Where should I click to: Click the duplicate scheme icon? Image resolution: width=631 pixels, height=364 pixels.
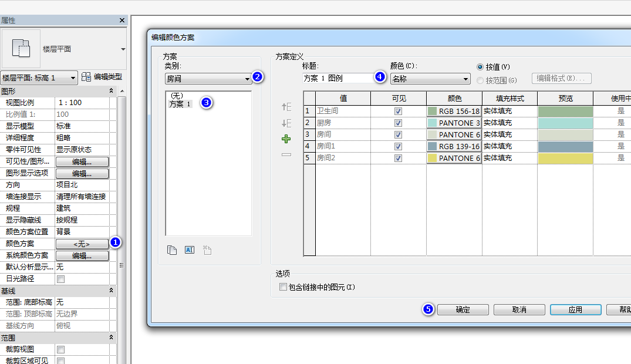coord(172,250)
